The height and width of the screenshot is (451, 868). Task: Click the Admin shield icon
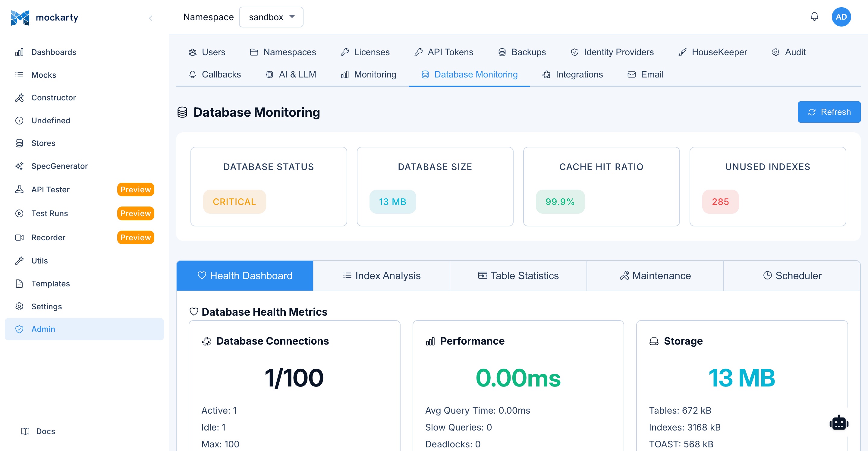click(x=19, y=329)
